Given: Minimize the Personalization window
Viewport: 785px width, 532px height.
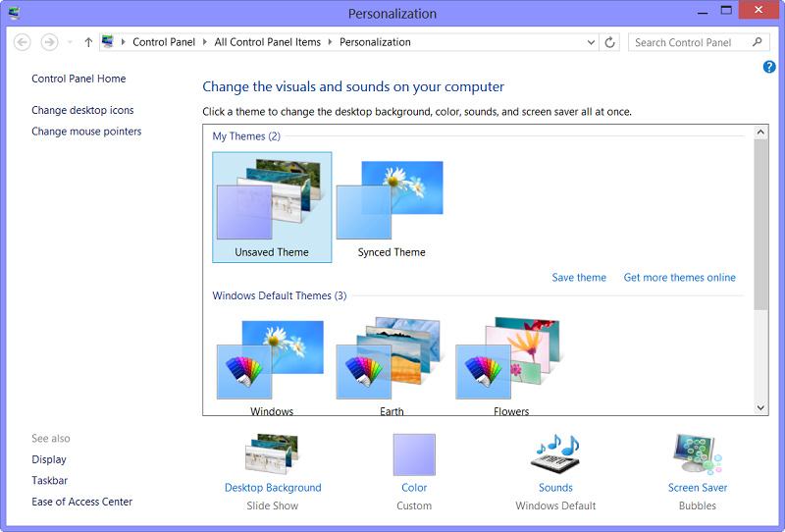Looking at the screenshot, I should click(703, 11).
